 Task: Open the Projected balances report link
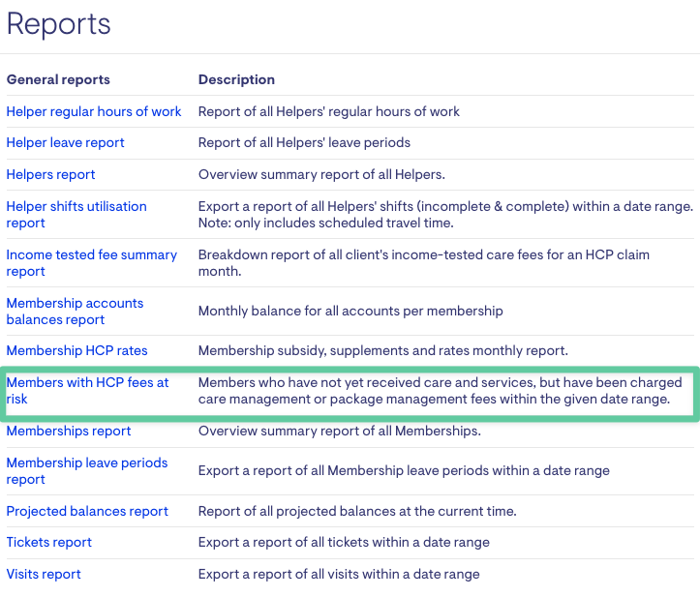[x=87, y=511]
